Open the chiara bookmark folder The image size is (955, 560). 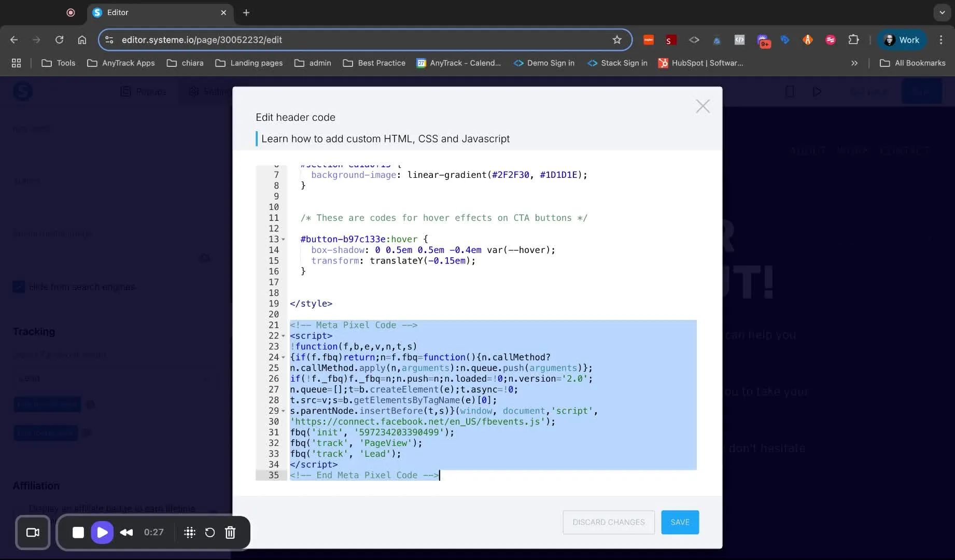point(185,63)
